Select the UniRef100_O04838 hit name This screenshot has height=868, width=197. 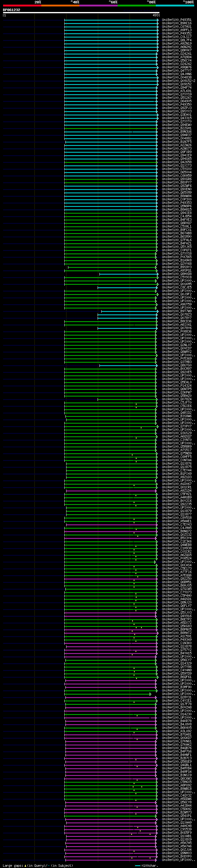click(176, 78)
